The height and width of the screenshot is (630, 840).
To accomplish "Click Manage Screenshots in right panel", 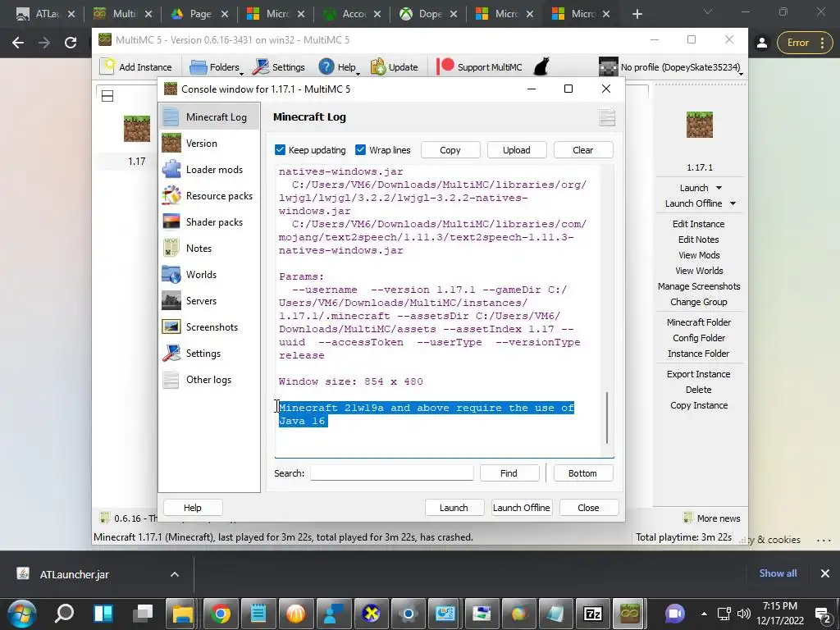I will 699,286.
